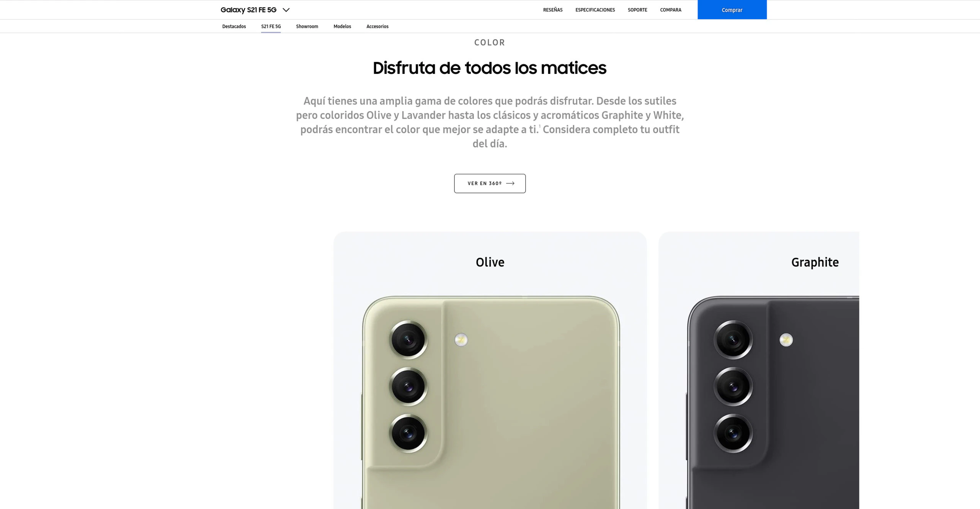Switch to the Modelos tab

(x=342, y=26)
